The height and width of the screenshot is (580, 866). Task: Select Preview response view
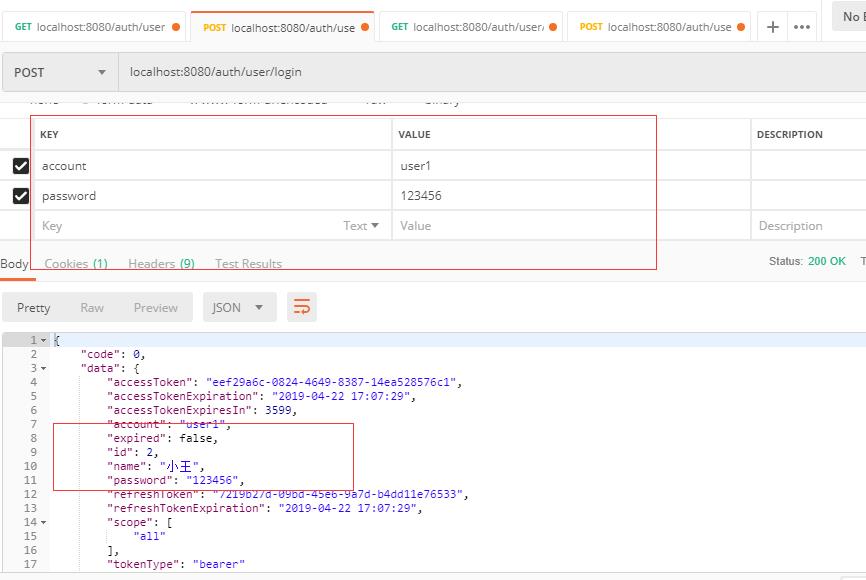[156, 308]
